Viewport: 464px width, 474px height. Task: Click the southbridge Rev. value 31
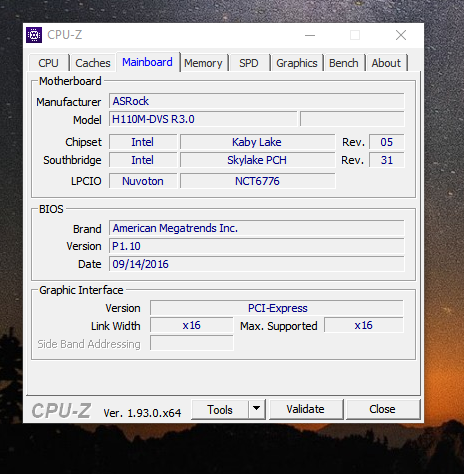[x=387, y=160]
